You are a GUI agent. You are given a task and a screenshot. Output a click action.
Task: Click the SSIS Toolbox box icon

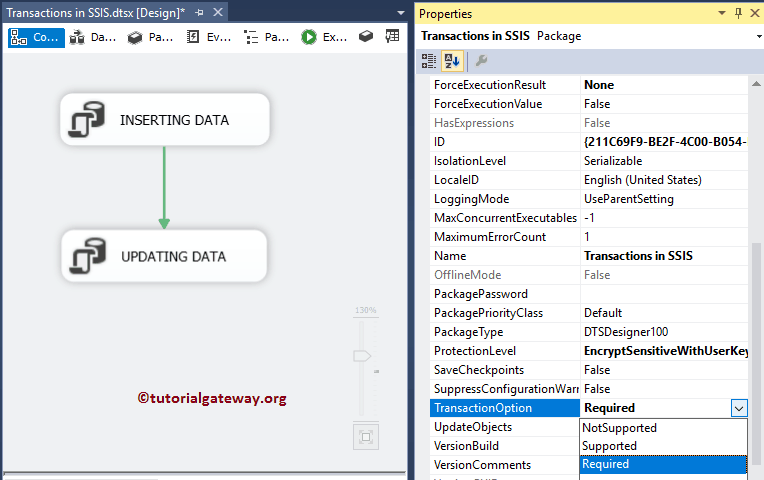(x=366, y=36)
